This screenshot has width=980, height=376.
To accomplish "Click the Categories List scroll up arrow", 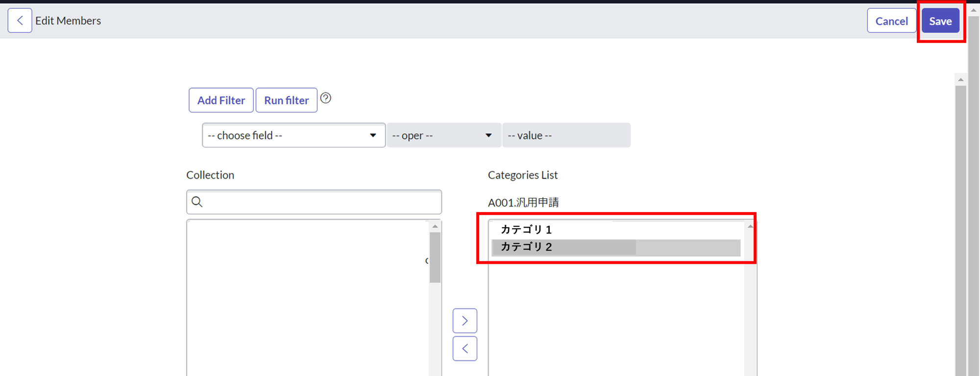I will [x=750, y=226].
